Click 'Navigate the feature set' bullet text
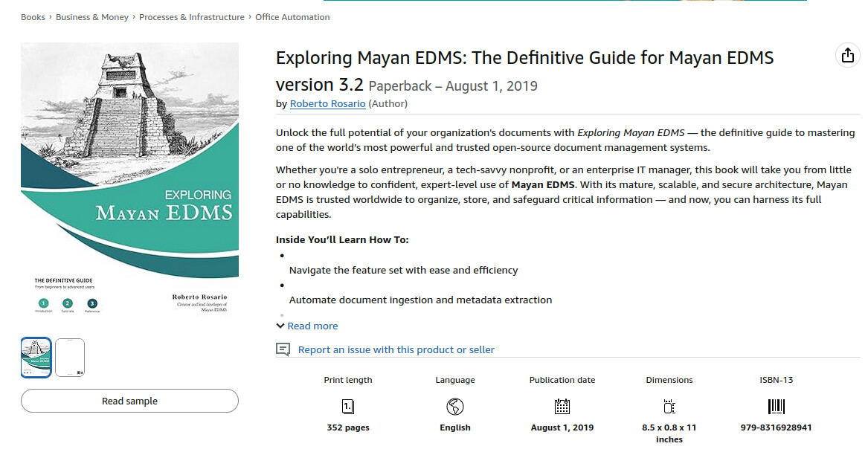 click(404, 270)
